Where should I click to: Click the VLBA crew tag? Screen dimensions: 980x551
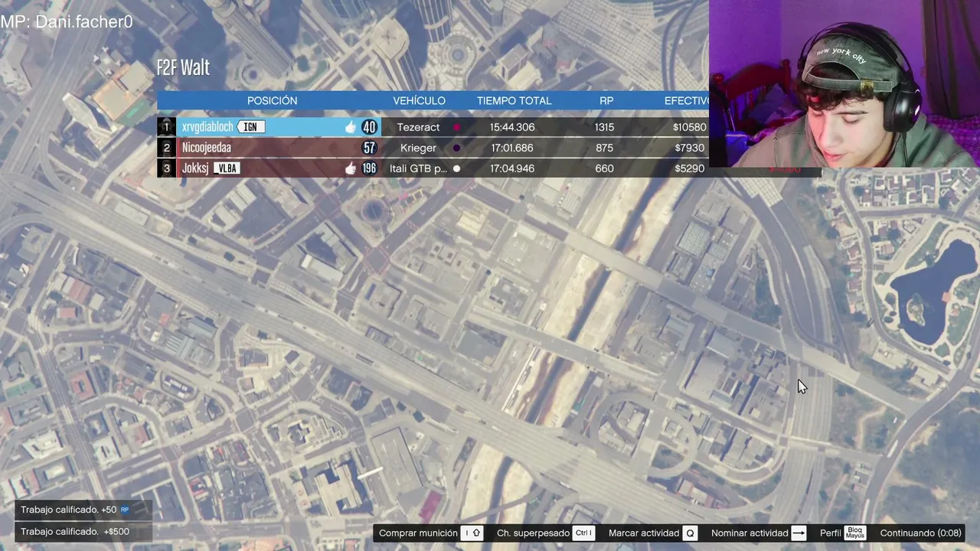click(x=226, y=168)
